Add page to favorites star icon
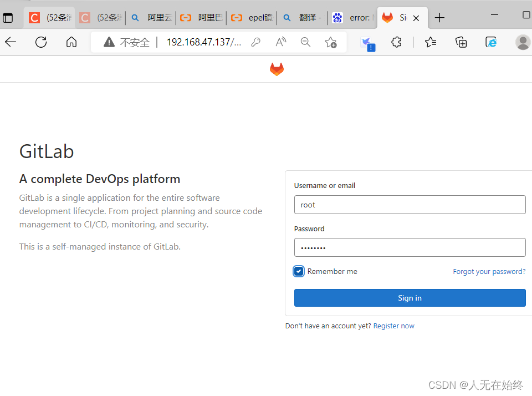This screenshot has height=396, width=532. [330, 43]
